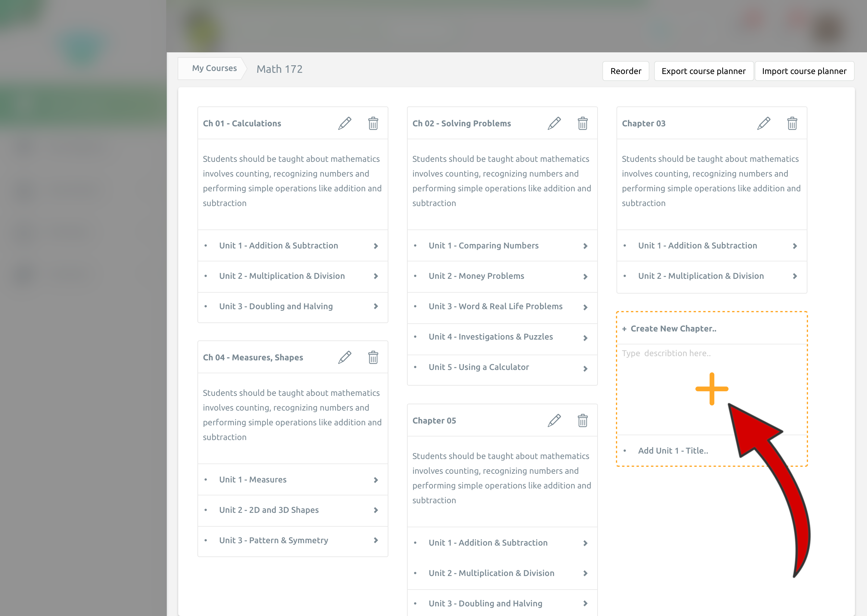Click the large orange plus icon

coord(711,389)
